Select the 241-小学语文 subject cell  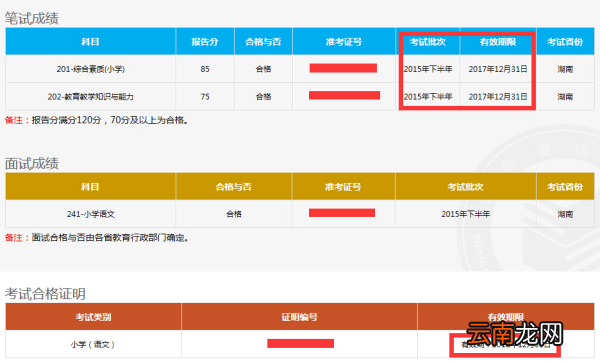pos(90,214)
